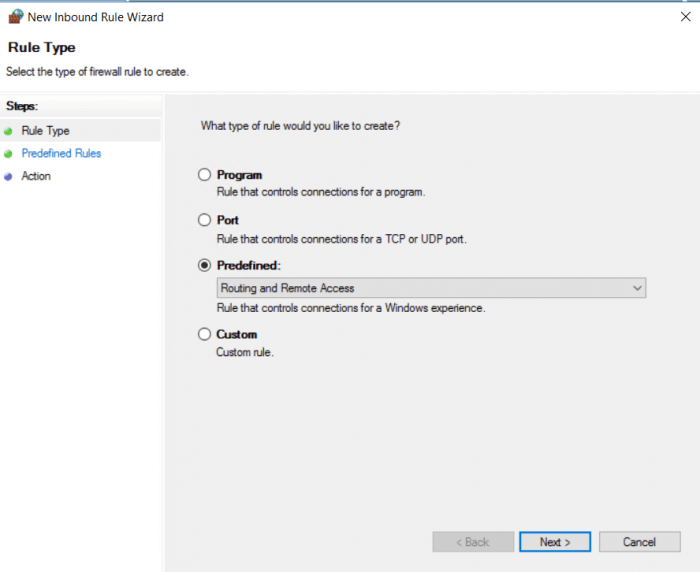The width and height of the screenshot is (700, 572).
Task: Click the New Inbound Rule Wizard title text
Action: click(96, 17)
